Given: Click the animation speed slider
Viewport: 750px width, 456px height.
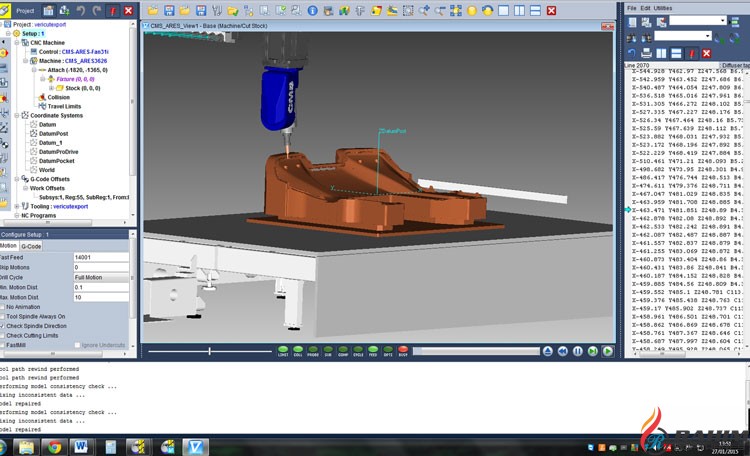Looking at the screenshot, I should coord(209,351).
